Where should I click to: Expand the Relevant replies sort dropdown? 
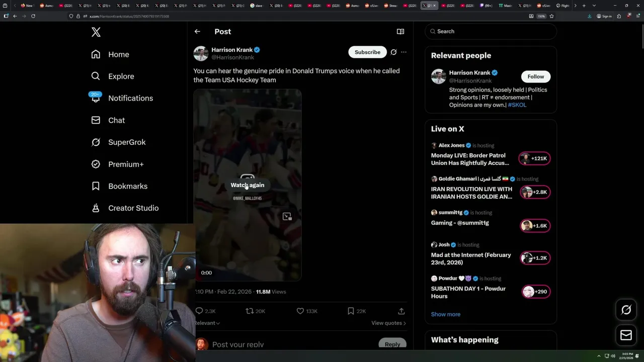(207, 323)
